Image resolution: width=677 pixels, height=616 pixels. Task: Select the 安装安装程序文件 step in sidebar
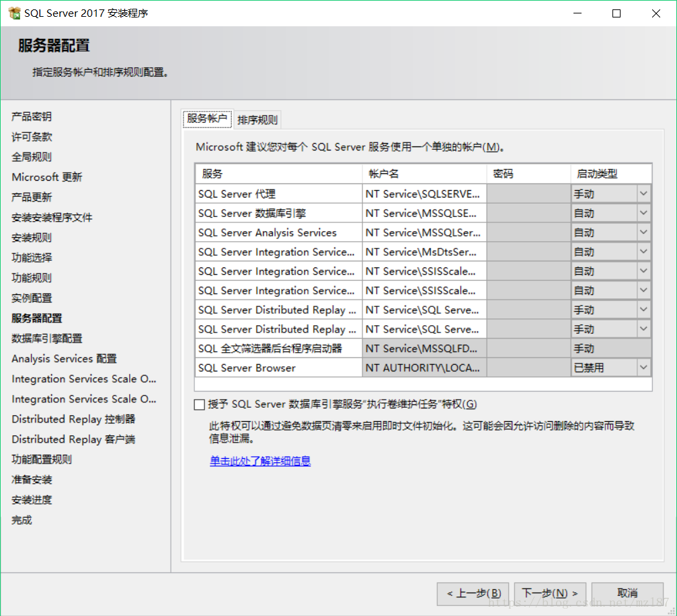(52, 218)
